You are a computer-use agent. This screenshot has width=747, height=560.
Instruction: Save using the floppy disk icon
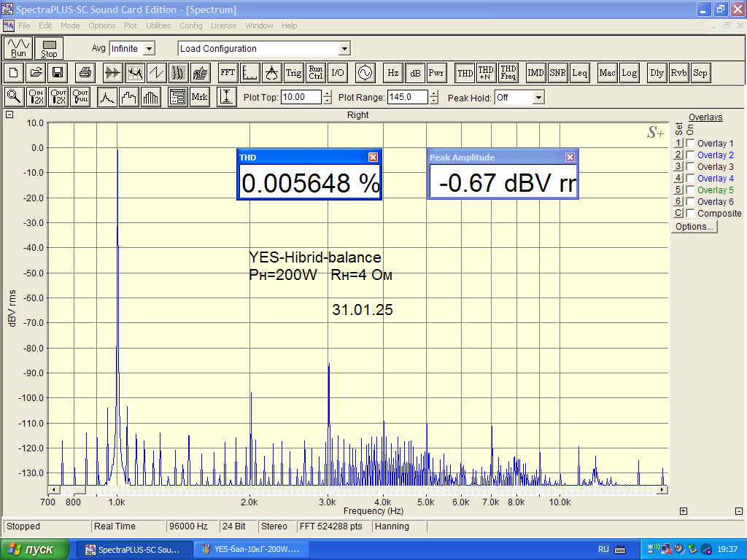58,73
